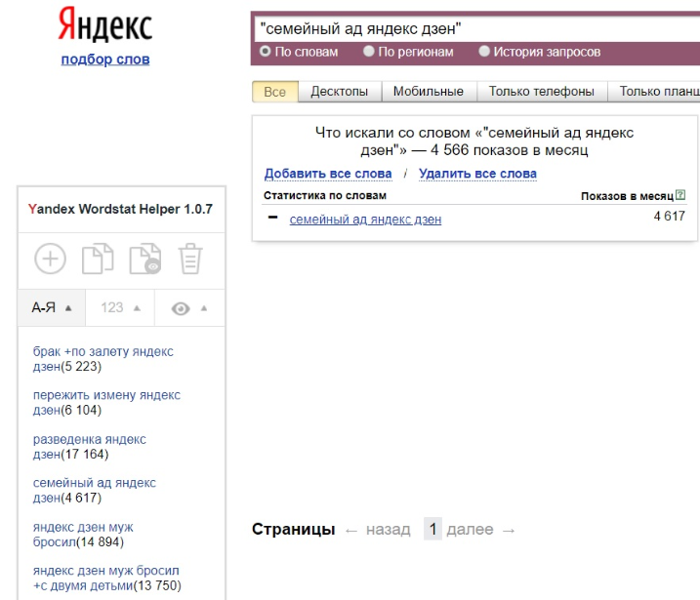Switch to the Только планшеты tab
Screen dimensions: 700x600
(x=654, y=92)
